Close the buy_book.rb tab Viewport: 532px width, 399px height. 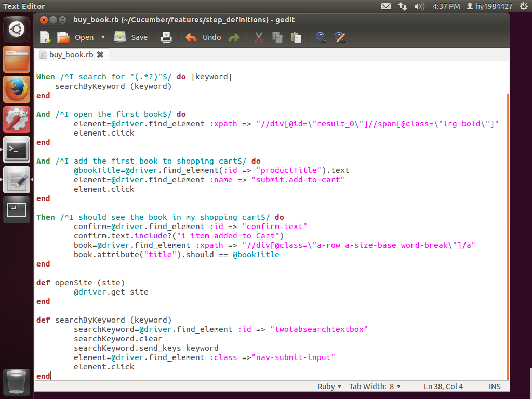pyautogui.click(x=100, y=55)
